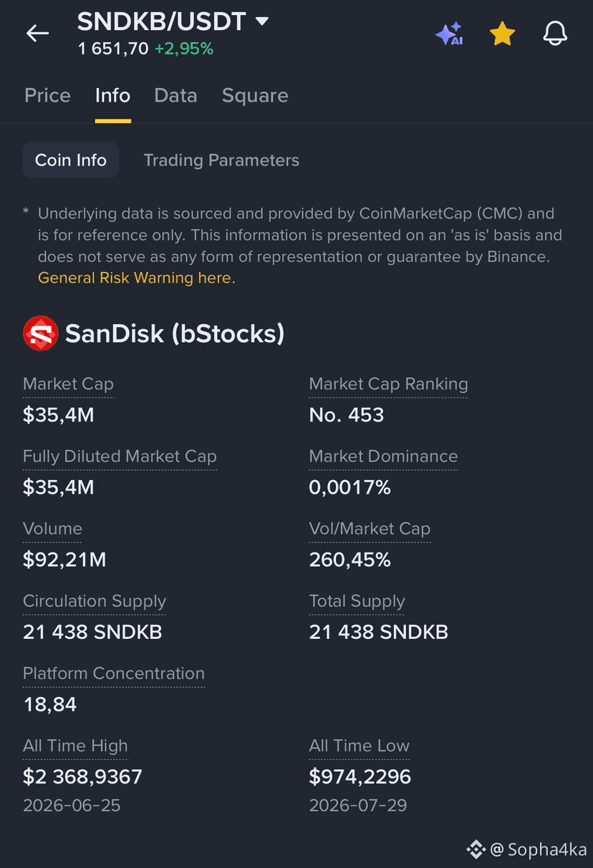Open price alerts bell icon
This screenshot has height=868, width=593.
click(x=555, y=34)
